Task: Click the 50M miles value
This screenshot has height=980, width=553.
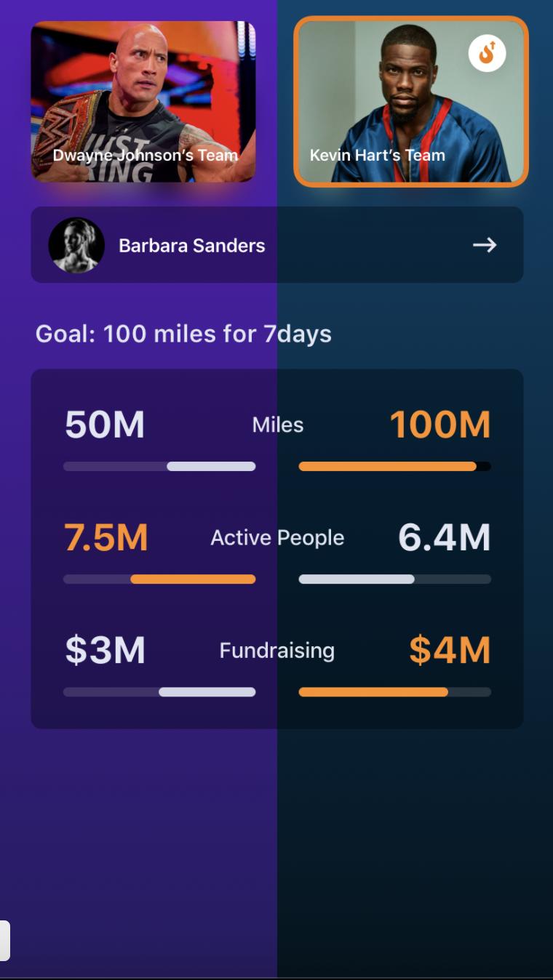Action: [105, 425]
